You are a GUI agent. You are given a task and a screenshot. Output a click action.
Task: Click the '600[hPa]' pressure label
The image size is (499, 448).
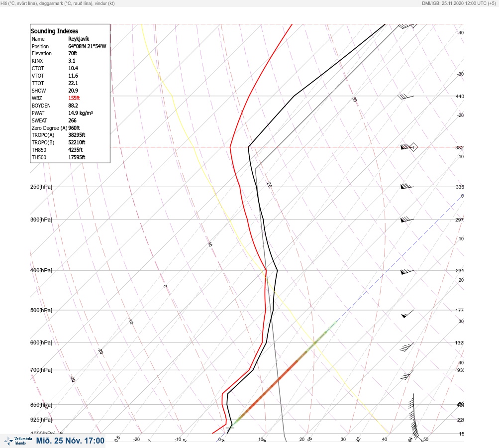(41, 342)
